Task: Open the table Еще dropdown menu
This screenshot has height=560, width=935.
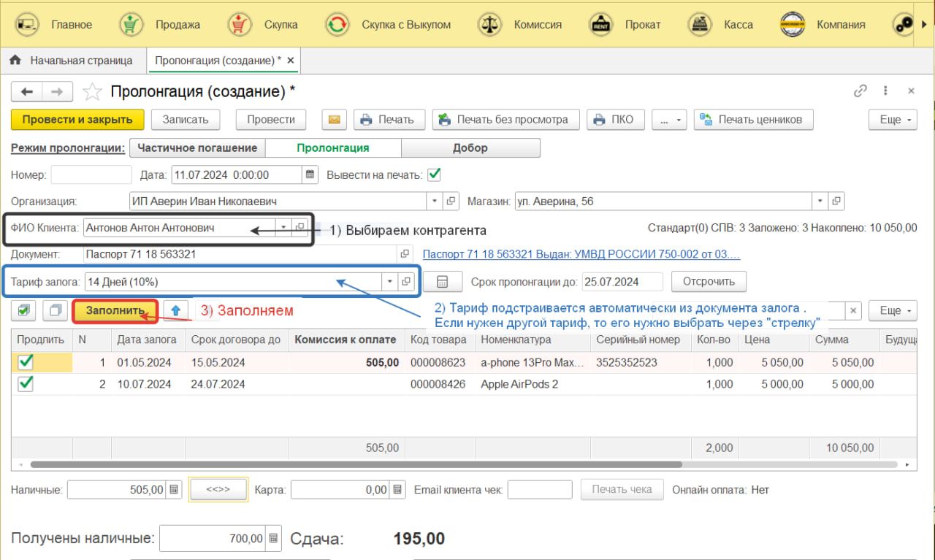Action: point(893,310)
